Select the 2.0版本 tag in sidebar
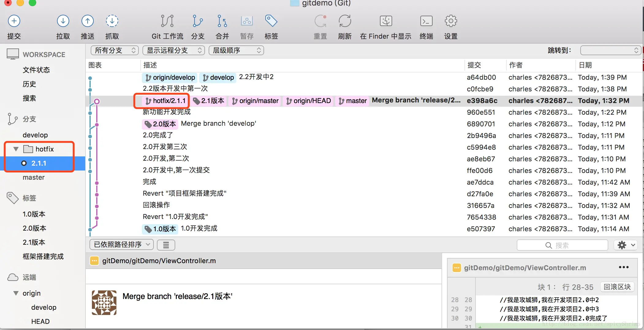The image size is (644, 330). [x=34, y=228]
